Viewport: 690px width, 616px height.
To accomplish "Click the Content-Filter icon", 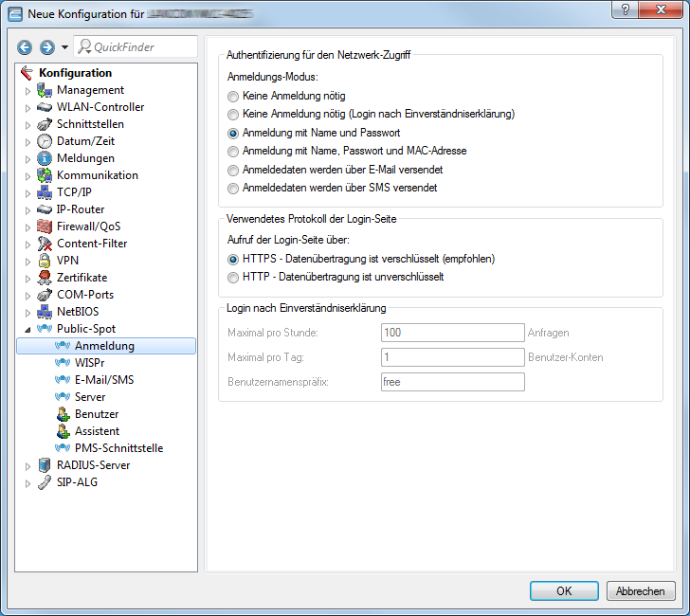I will coord(45,244).
